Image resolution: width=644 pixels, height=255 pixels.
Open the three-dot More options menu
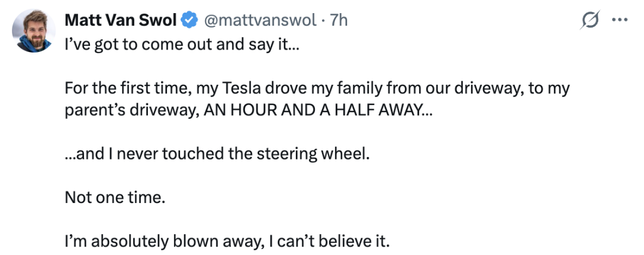tap(620, 20)
